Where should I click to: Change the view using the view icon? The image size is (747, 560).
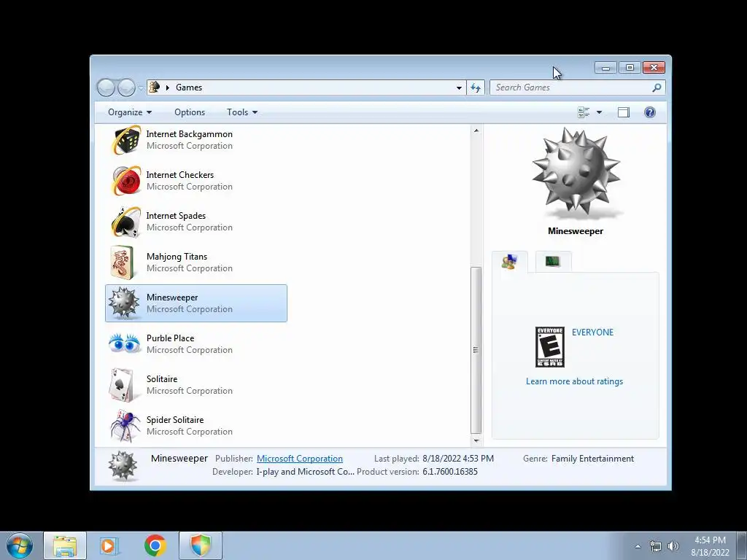[x=584, y=112]
